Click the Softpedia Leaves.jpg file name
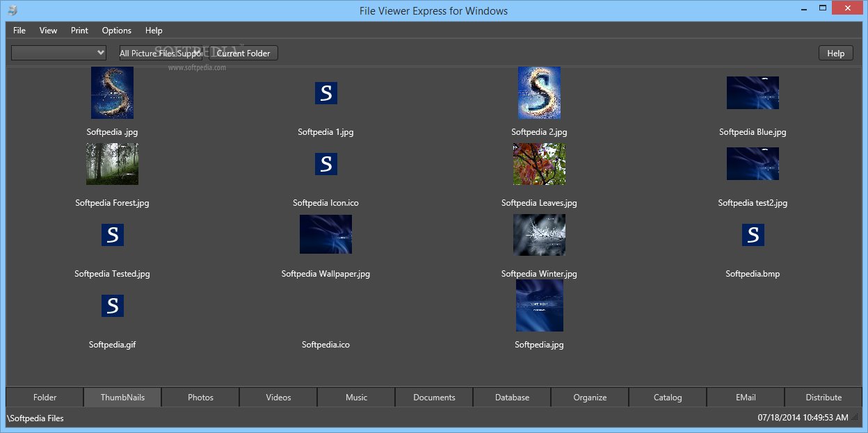This screenshot has width=868, height=433. click(x=540, y=203)
